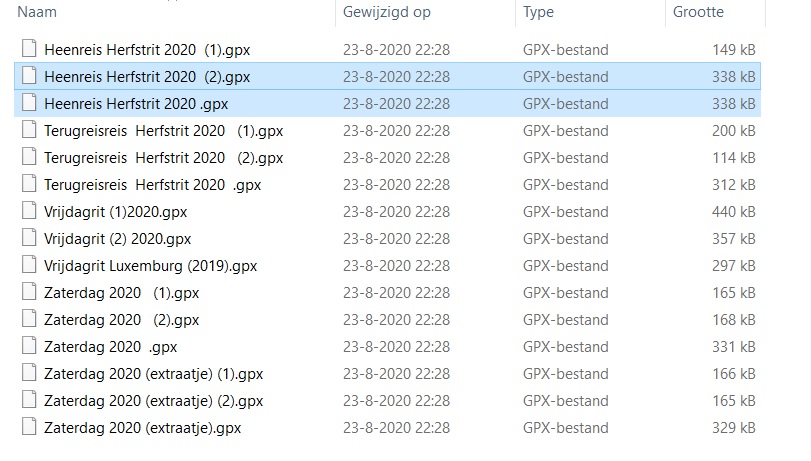Image resolution: width=811 pixels, height=461 pixels.
Task: Select file name Vrijdagrit Luxemburg (2019).gpx
Action: coord(151,265)
